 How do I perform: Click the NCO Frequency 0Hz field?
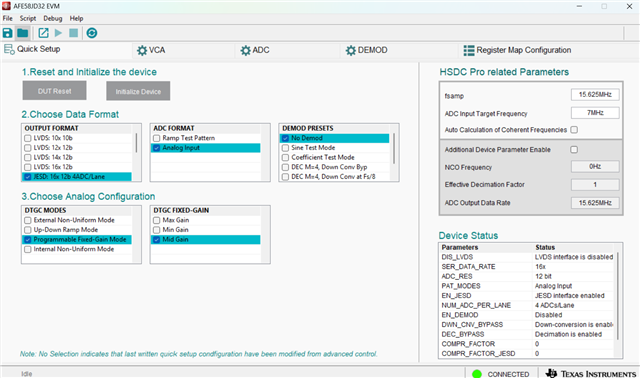pyautogui.click(x=595, y=167)
